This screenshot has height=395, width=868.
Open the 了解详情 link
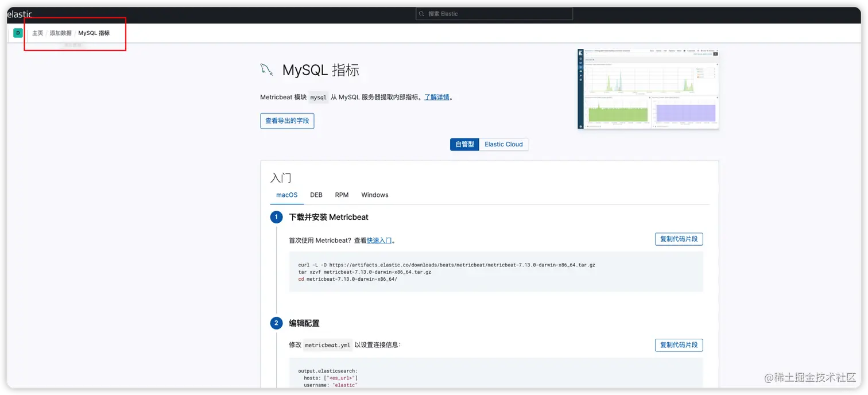click(436, 98)
